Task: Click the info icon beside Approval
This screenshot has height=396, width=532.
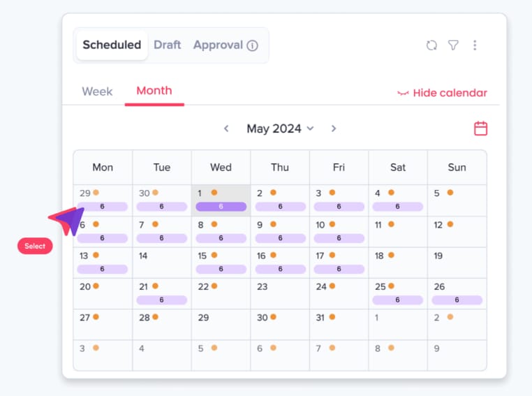Action: pos(253,45)
